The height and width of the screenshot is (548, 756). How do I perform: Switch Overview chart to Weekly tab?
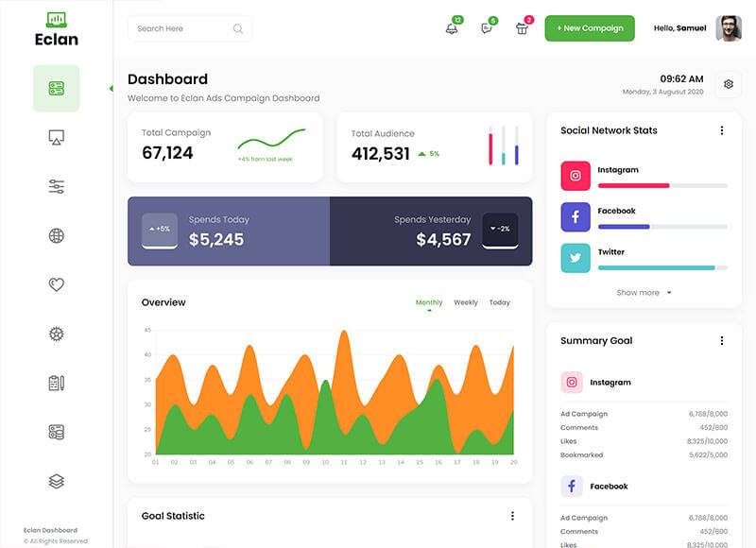tap(466, 302)
